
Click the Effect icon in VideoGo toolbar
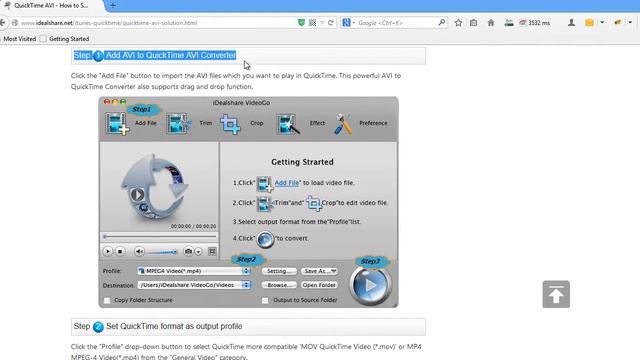tap(288, 124)
